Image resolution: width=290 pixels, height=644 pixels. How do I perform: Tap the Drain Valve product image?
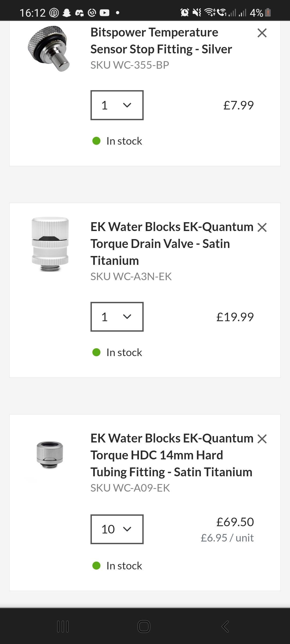click(x=50, y=244)
